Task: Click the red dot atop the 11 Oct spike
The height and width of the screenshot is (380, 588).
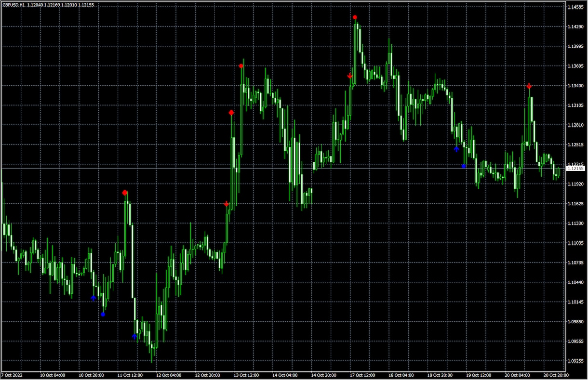Action: (x=125, y=193)
